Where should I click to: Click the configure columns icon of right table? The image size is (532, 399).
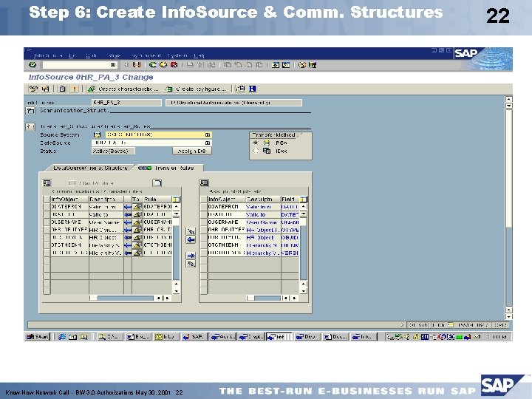pos(304,199)
